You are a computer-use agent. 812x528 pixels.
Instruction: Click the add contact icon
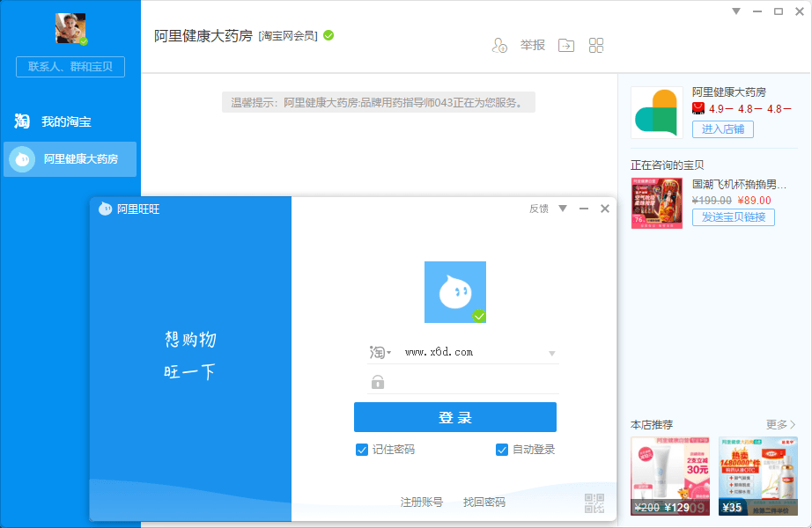click(499, 45)
